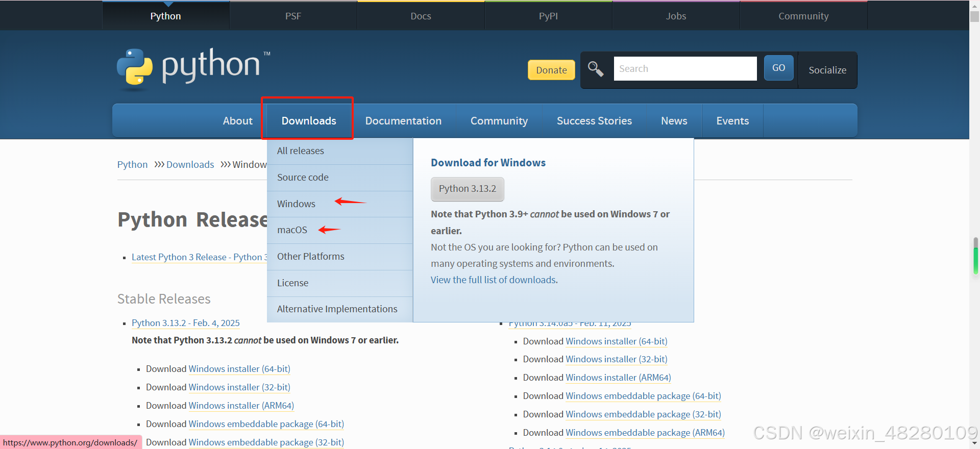Click the Downloads breadcrumb link

pyautogui.click(x=190, y=165)
